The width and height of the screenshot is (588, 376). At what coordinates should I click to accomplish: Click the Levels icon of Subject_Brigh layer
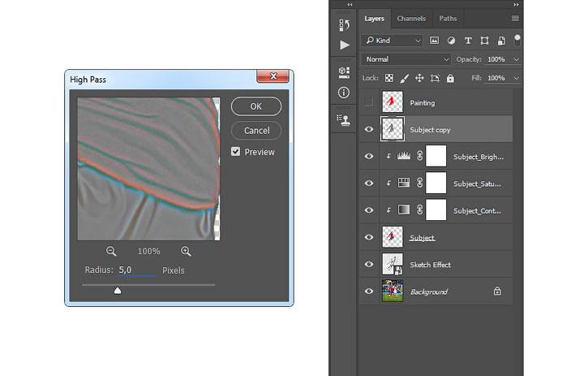404,156
